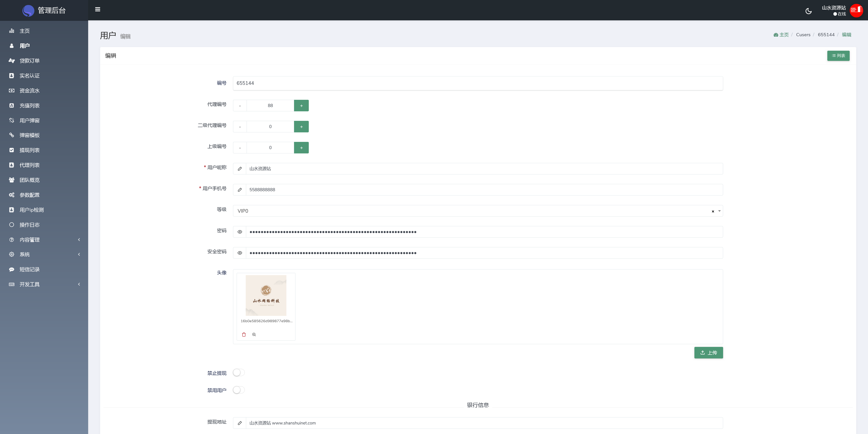Increase 代理编号 with plus button
The image size is (868, 434).
pyautogui.click(x=301, y=105)
